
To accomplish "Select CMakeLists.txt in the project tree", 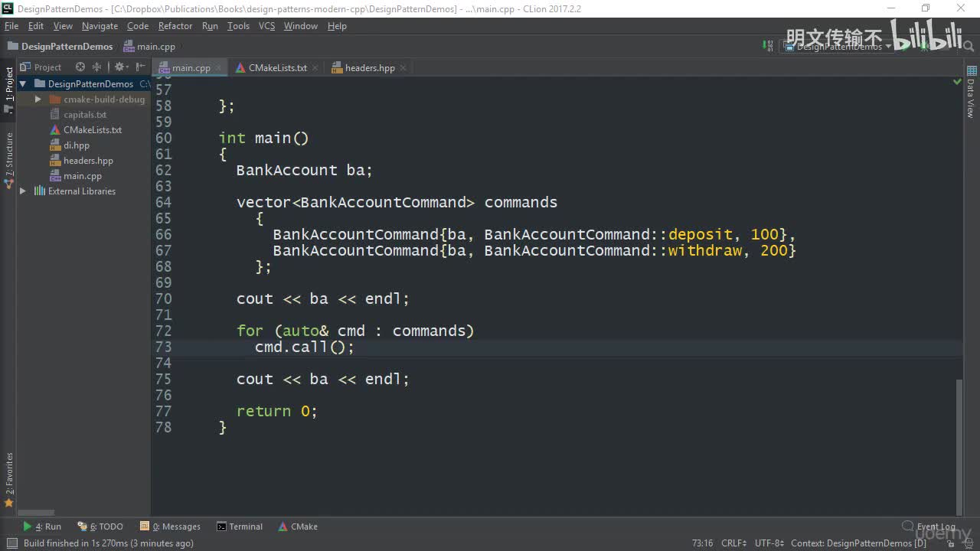I will [93, 130].
